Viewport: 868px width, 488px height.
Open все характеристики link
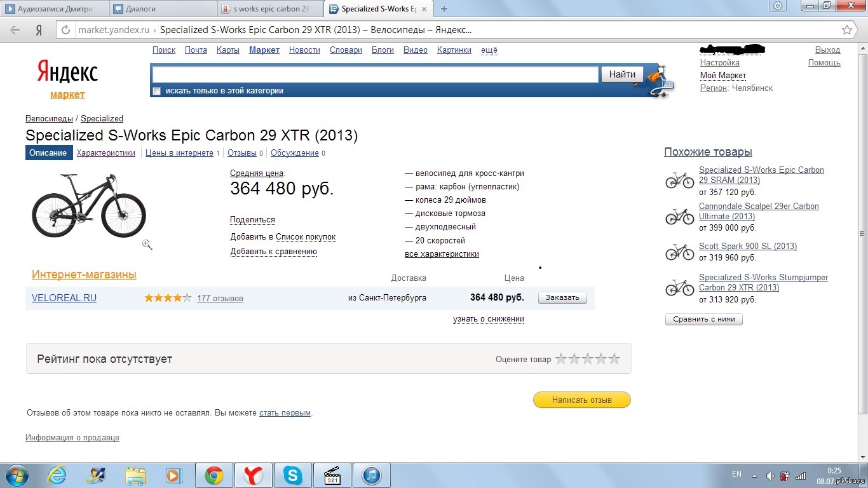pyautogui.click(x=442, y=254)
